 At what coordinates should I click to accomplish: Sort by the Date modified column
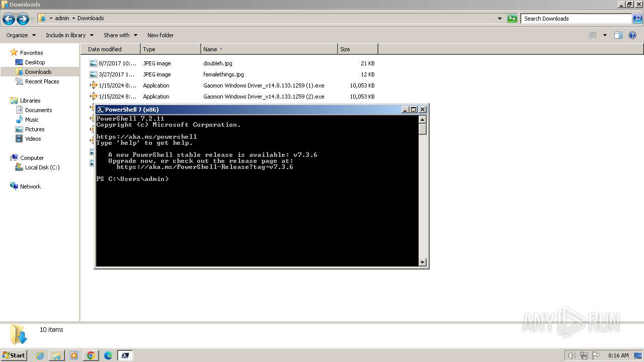pos(111,49)
